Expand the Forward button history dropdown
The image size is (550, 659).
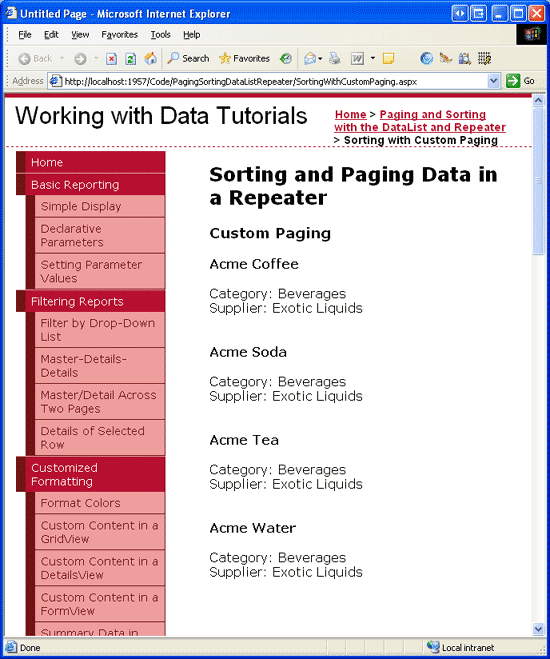click(x=96, y=58)
